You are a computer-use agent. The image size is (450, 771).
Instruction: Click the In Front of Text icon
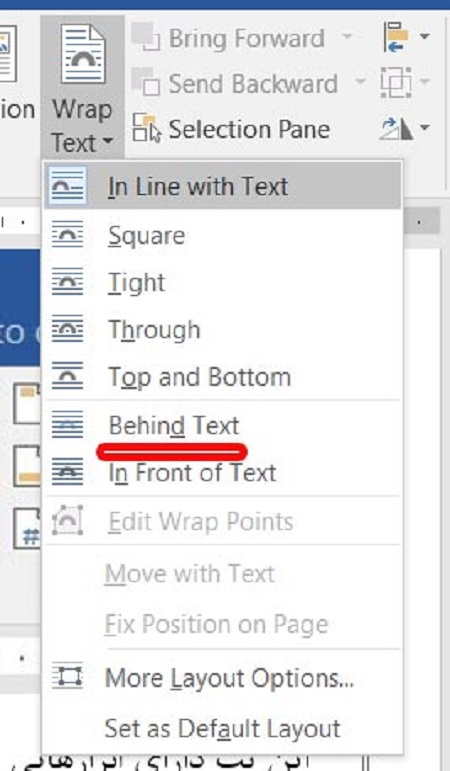(x=67, y=472)
